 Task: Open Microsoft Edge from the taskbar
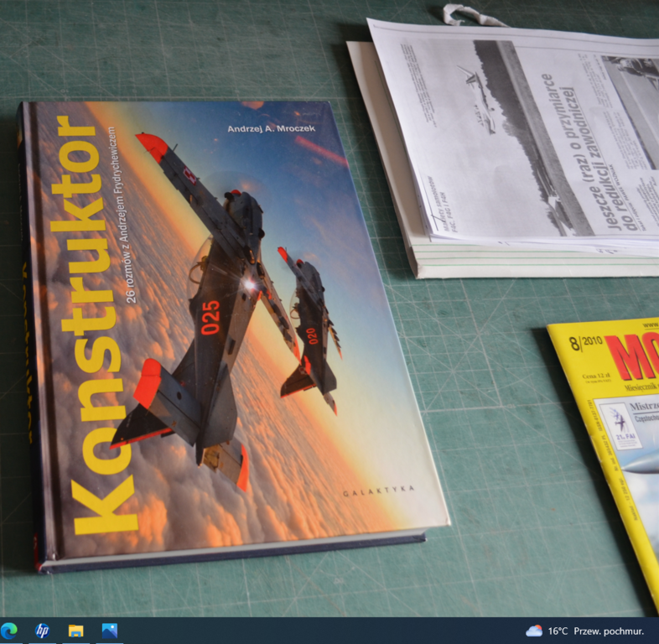(9, 631)
